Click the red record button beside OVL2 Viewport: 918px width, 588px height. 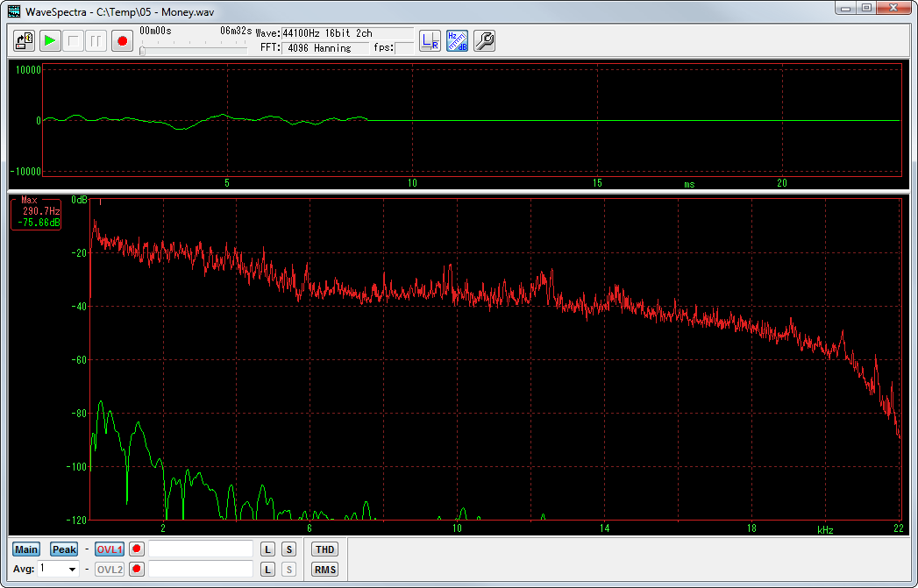click(x=137, y=570)
